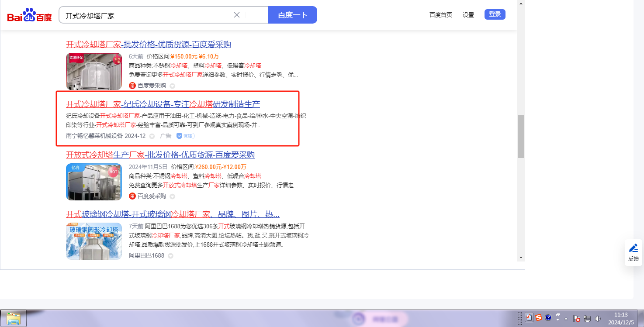Expand dropdown beside 阿里巴巴1688 source
This screenshot has width=644, height=327.
(x=170, y=256)
